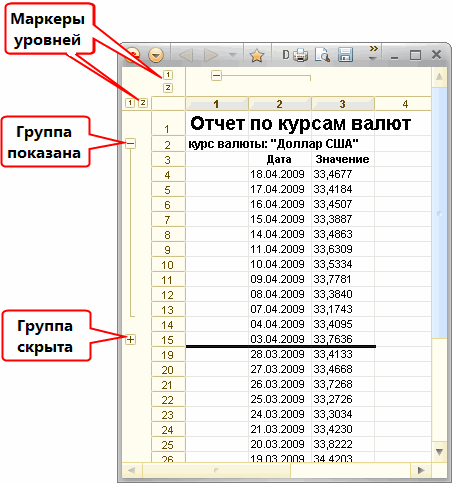This screenshot has width=452, height=483.
Task: Select column level marker 2
Action: click(x=168, y=88)
